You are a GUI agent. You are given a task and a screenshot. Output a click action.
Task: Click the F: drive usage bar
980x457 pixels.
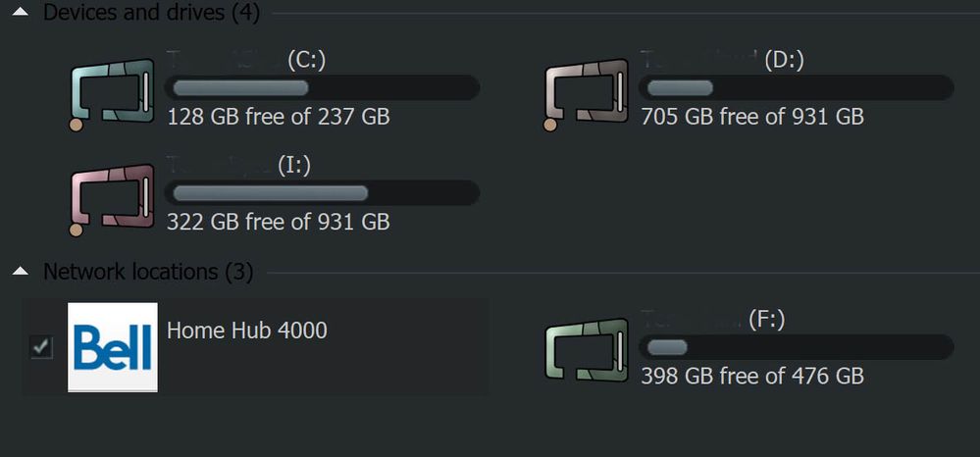[x=796, y=347]
